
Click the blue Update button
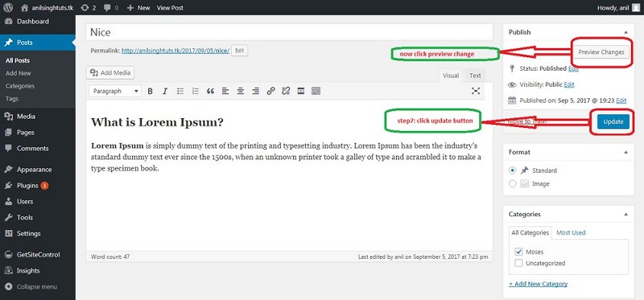click(613, 121)
